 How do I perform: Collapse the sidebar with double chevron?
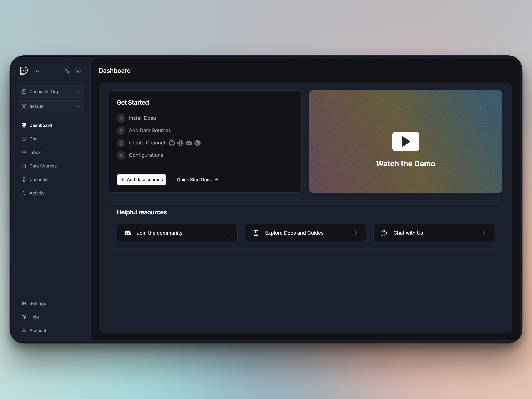click(x=37, y=71)
